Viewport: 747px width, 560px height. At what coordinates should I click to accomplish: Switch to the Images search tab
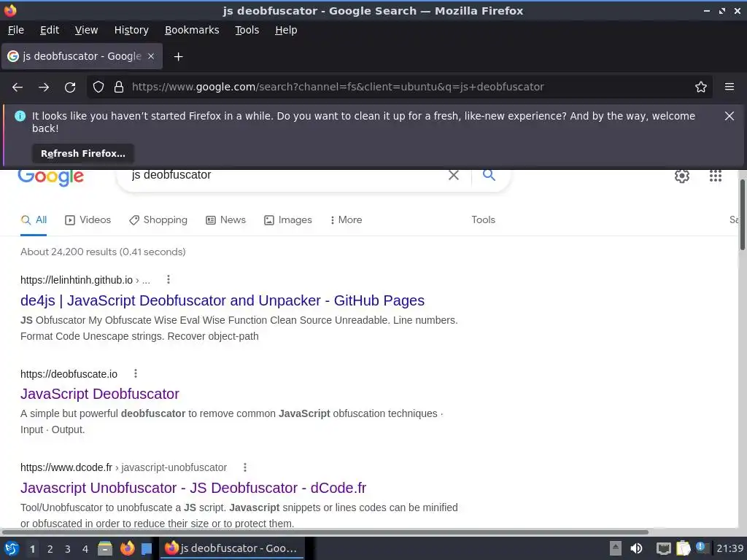coord(287,220)
